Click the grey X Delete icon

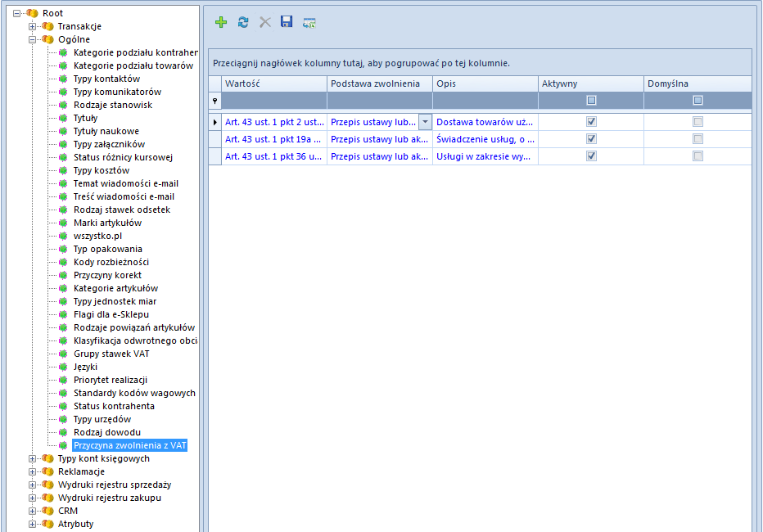click(x=264, y=22)
